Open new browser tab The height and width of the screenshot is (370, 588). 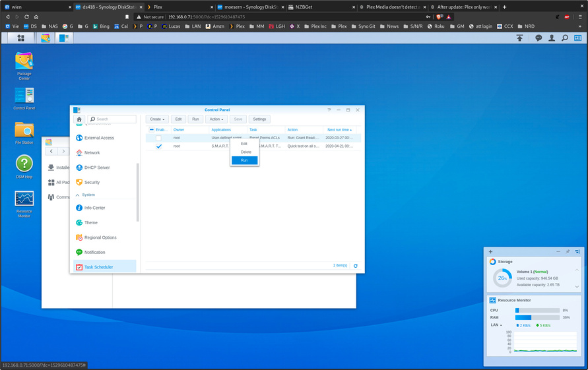coord(504,7)
